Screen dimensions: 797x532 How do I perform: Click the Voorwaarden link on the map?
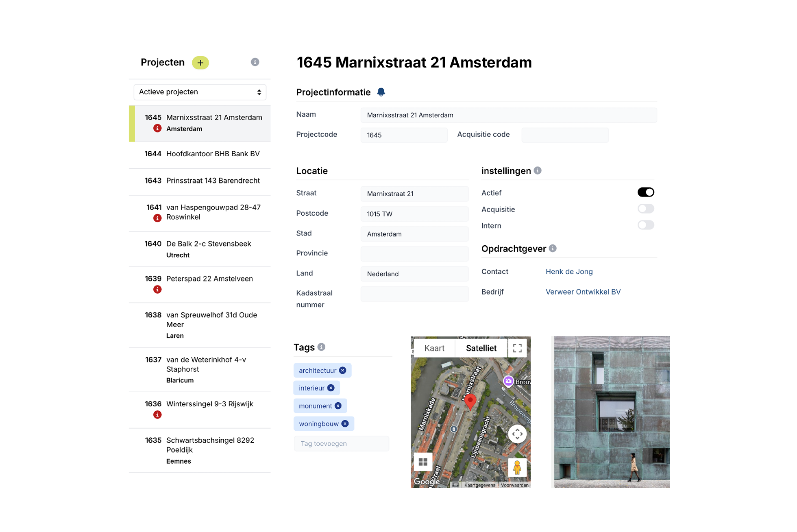pos(514,485)
